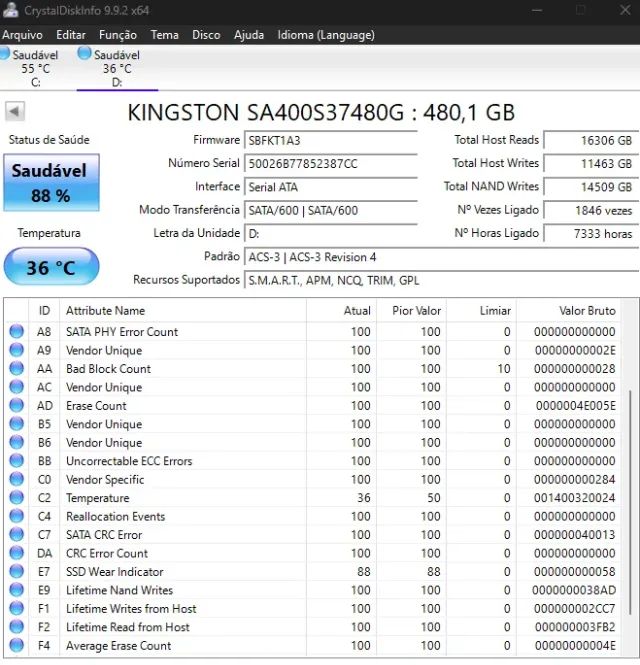Screen dimensions: 640x665
Task: Click the status icon for Temperature row
Action: 17,497
